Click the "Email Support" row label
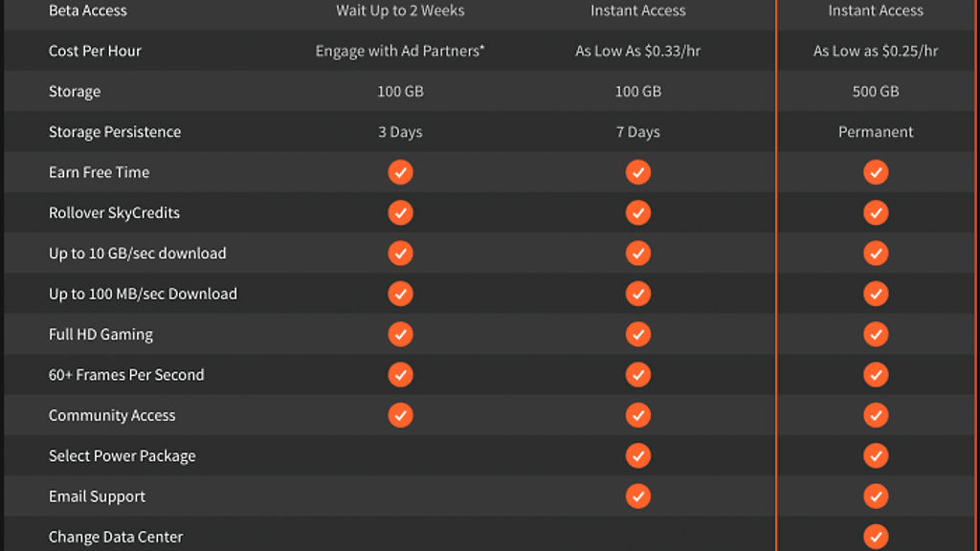 tap(98, 496)
